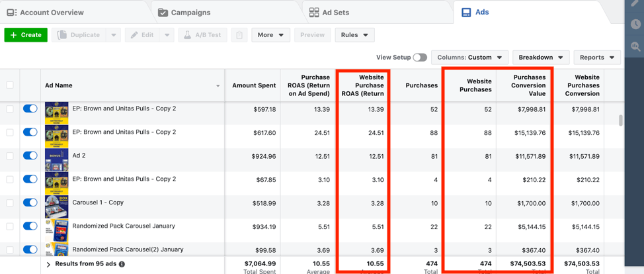
Task: Turn off the Ad 2 status toggle
Action: point(30,156)
